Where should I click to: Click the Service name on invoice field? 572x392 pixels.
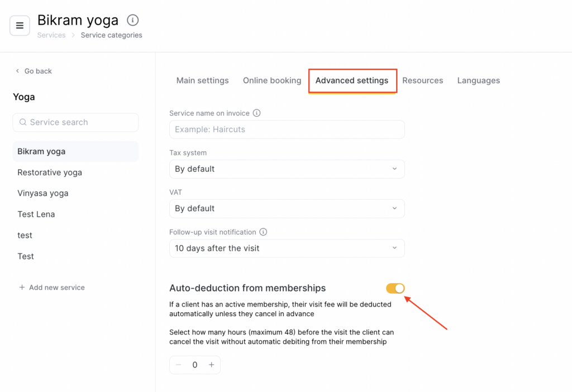pos(287,129)
